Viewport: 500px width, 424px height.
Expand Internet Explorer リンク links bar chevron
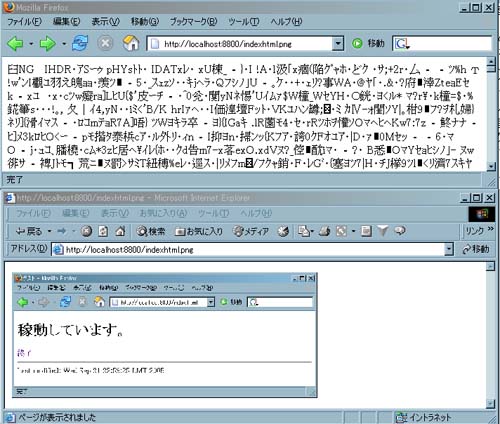pos(490,229)
